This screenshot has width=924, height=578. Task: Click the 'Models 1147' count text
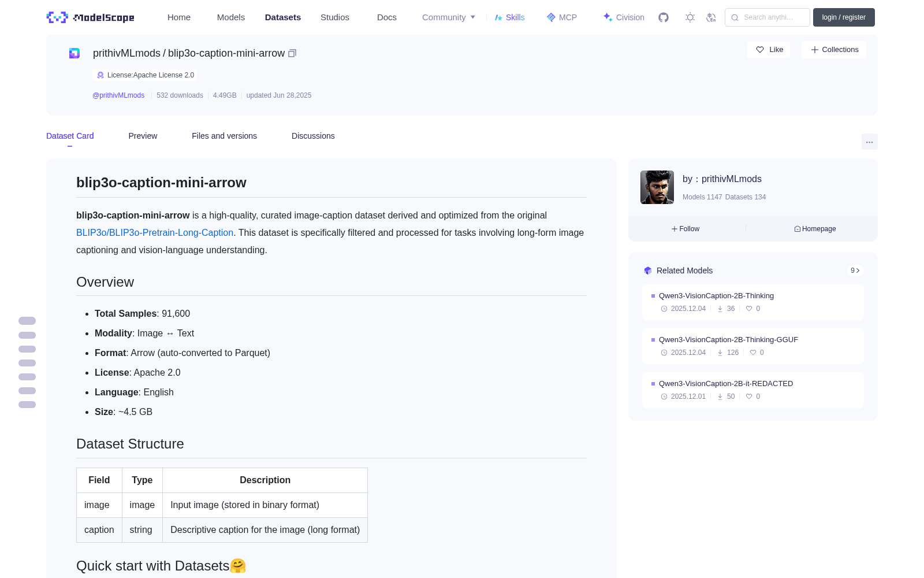pos(702,197)
